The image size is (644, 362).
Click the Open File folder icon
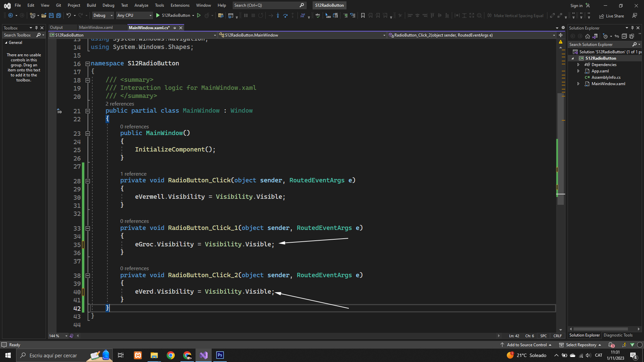click(44, 15)
